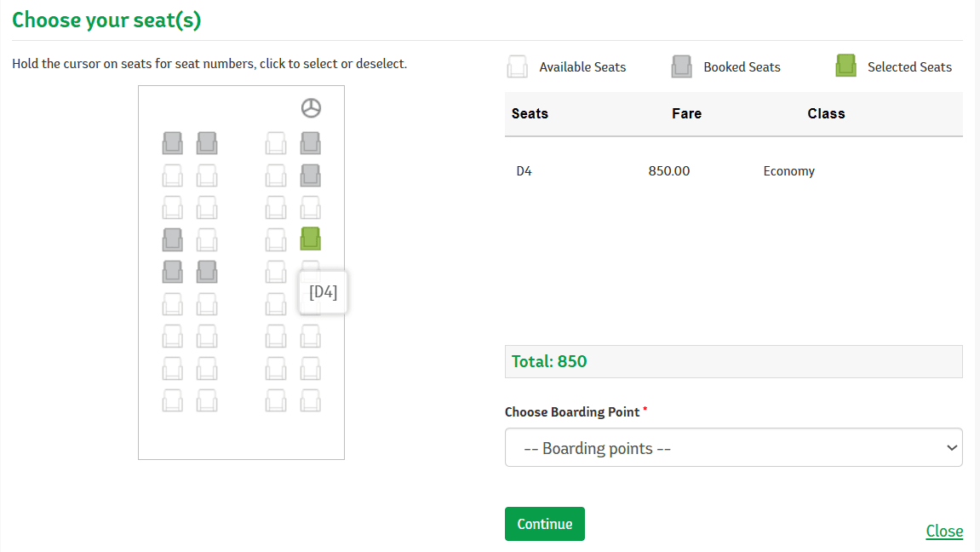
Task: Select the leftmost seat in the second row
Action: click(173, 175)
